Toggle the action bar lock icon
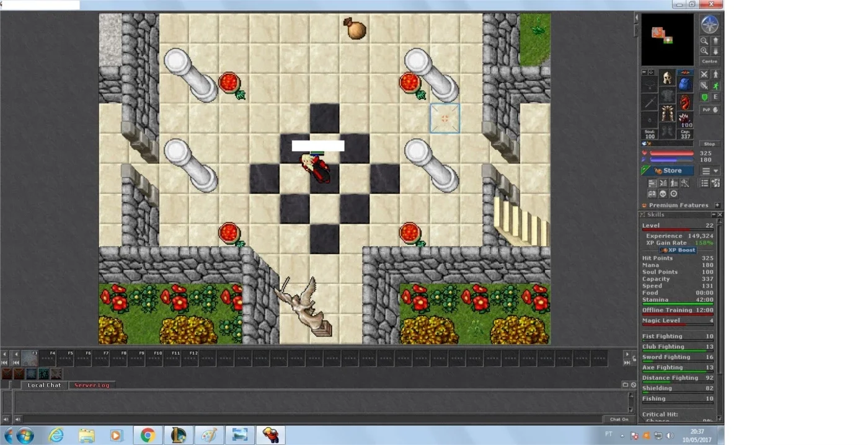 [x=634, y=358]
